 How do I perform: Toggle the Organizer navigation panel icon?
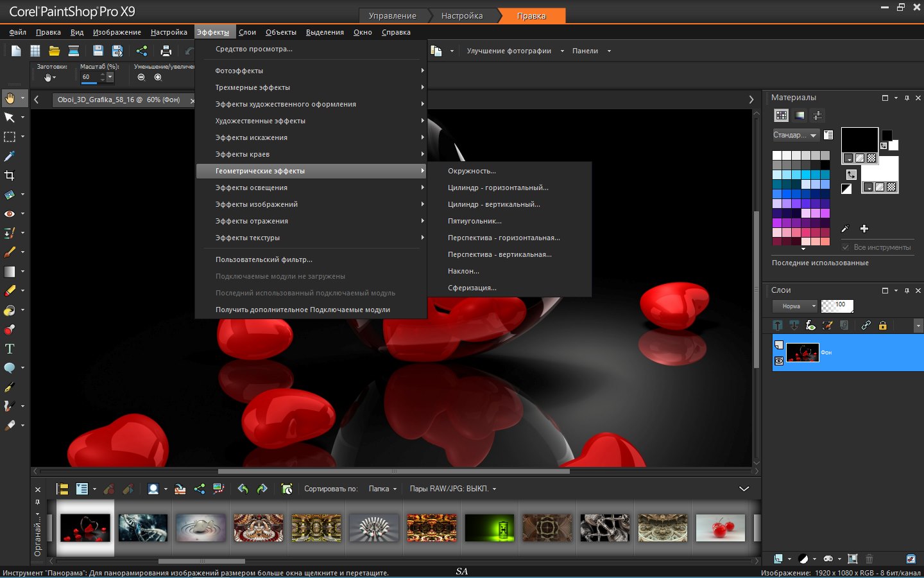(62, 489)
